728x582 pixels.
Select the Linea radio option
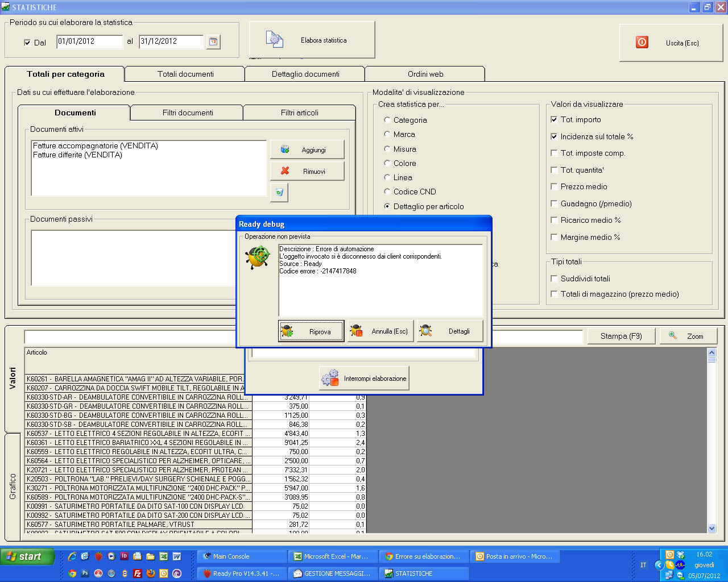pyautogui.click(x=387, y=177)
